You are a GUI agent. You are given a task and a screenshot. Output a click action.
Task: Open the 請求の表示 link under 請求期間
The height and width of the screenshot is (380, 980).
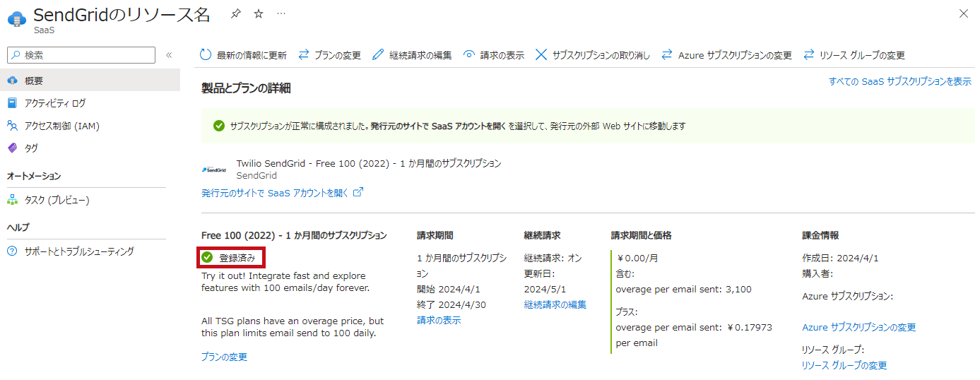click(x=439, y=321)
